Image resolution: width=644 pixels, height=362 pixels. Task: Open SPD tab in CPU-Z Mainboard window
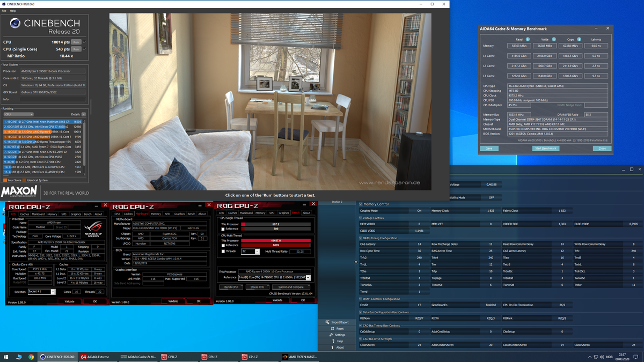[x=168, y=214]
